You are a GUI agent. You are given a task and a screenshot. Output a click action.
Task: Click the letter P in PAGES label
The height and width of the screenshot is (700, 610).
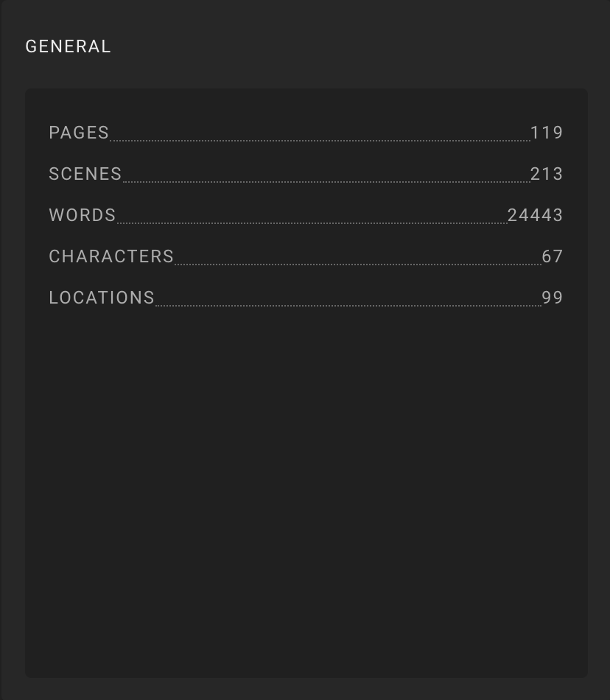point(54,133)
